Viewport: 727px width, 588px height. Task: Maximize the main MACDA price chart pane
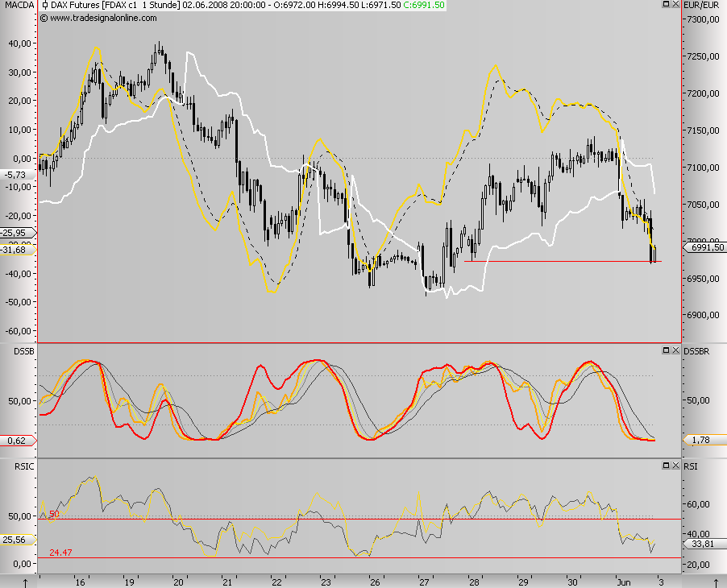coord(666,4)
